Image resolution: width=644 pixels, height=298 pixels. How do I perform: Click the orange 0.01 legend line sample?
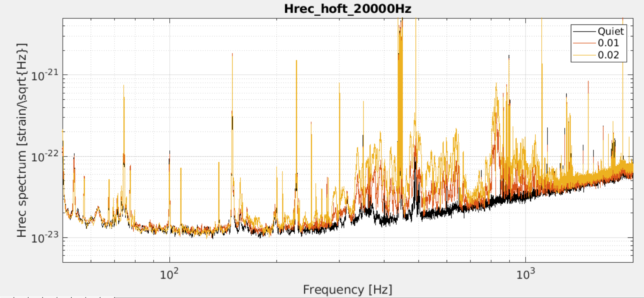pos(584,43)
